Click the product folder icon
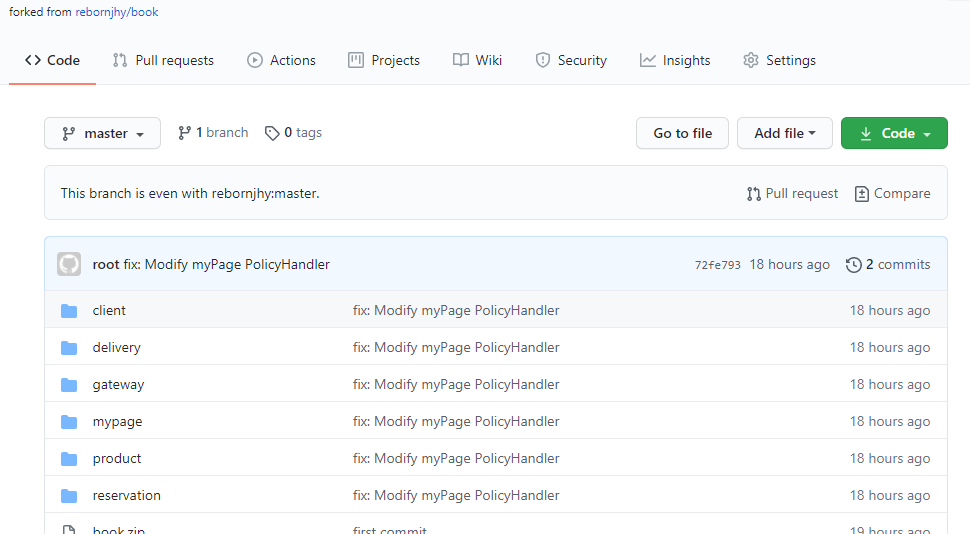The image size is (970, 534). coord(69,459)
